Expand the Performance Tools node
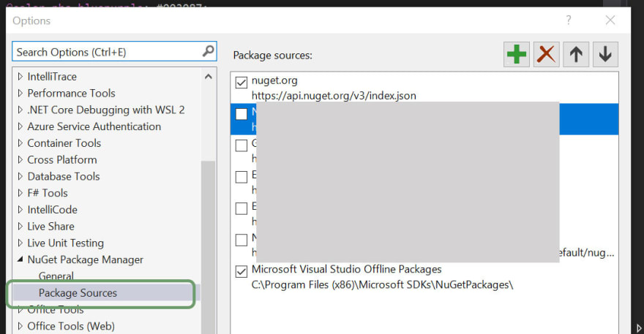The width and height of the screenshot is (644, 334). click(x=20, y=93)
